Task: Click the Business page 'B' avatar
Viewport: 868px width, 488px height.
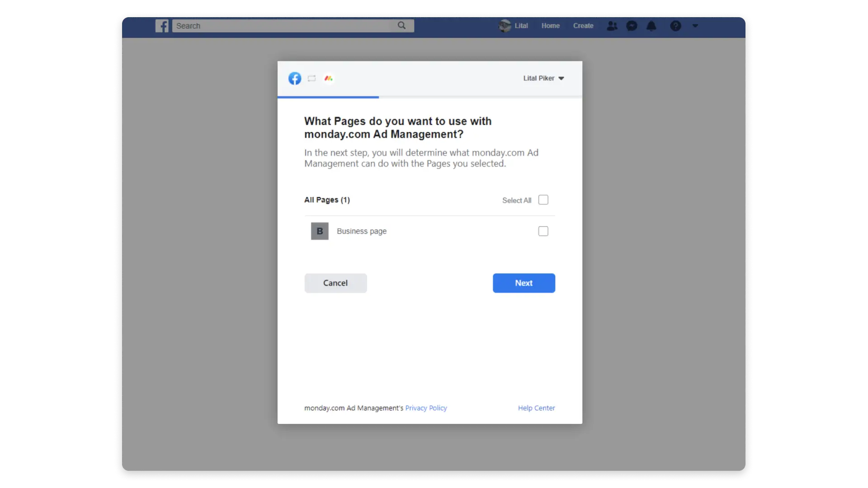Action: 320,231
